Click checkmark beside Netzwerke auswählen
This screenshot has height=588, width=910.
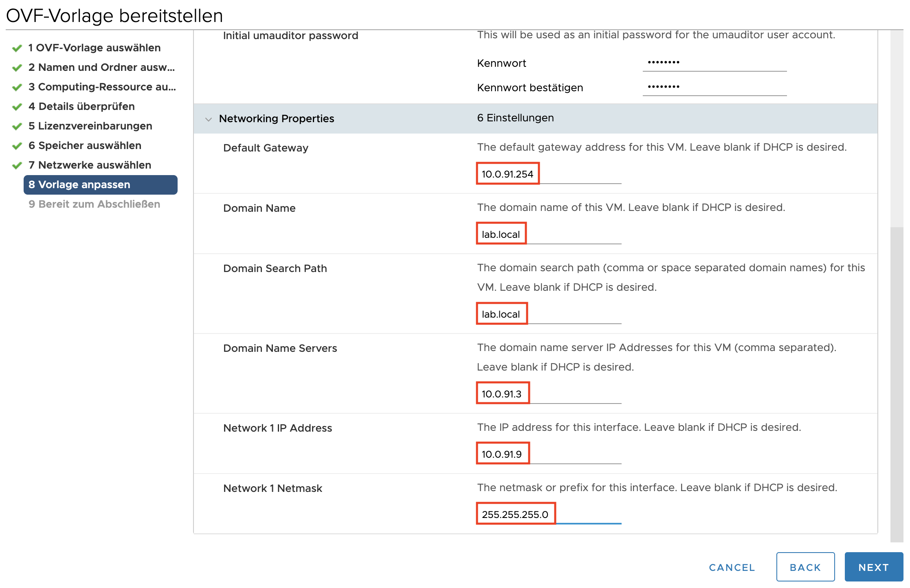(x=17, y=166)
